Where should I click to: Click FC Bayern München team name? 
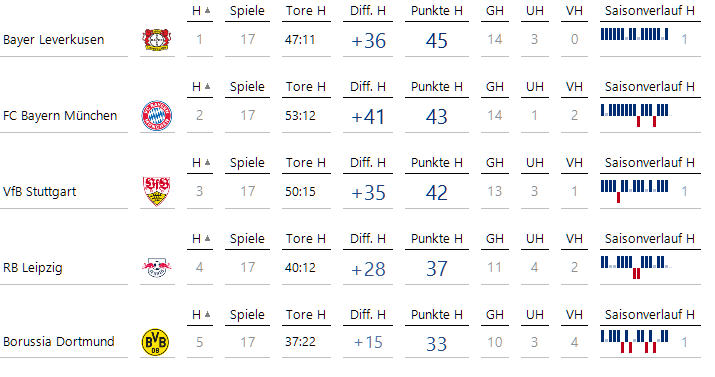tap(60, 116)
